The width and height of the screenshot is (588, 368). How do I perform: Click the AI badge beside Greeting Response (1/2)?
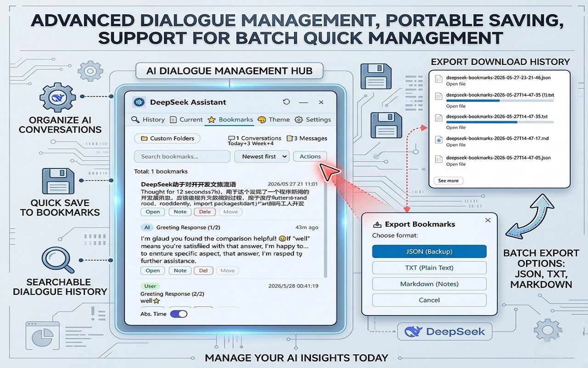click(x=147, y=227)
